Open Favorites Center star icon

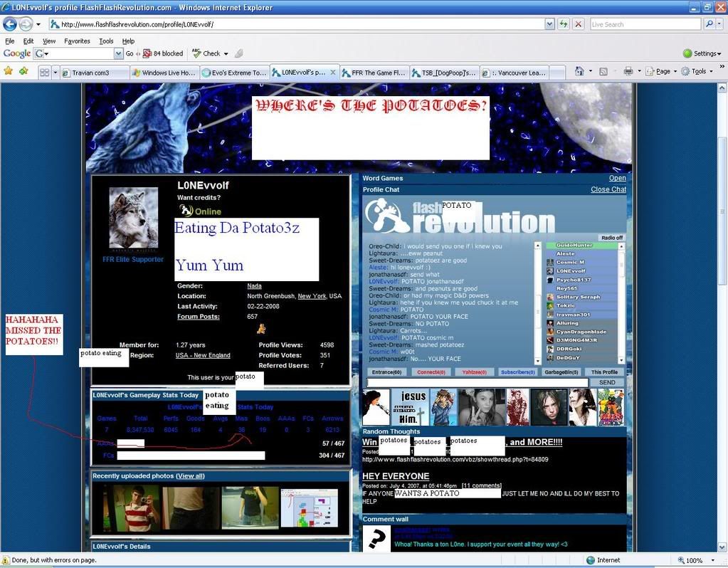pyautogui.click(x=9, y=71)
